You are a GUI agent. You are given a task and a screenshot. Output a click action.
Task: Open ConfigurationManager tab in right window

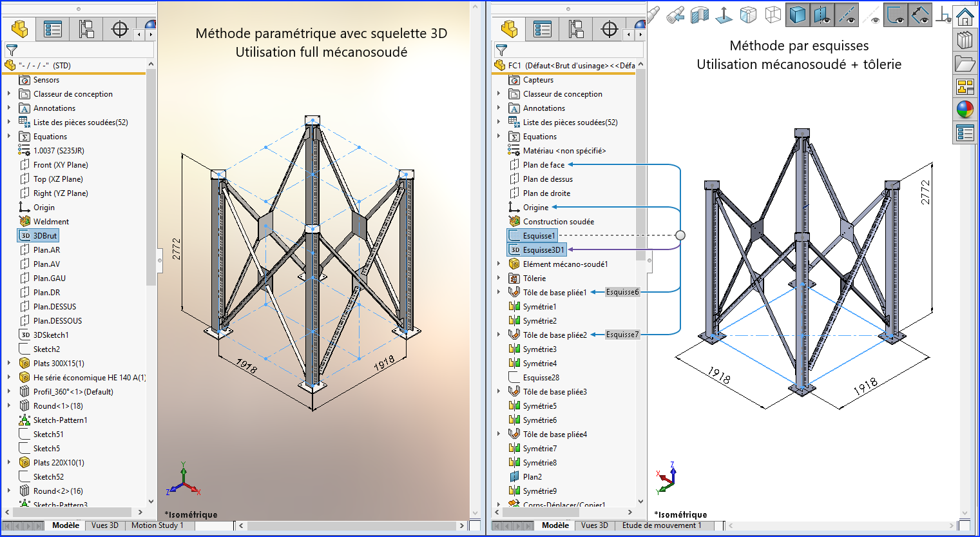click(576, 29)
